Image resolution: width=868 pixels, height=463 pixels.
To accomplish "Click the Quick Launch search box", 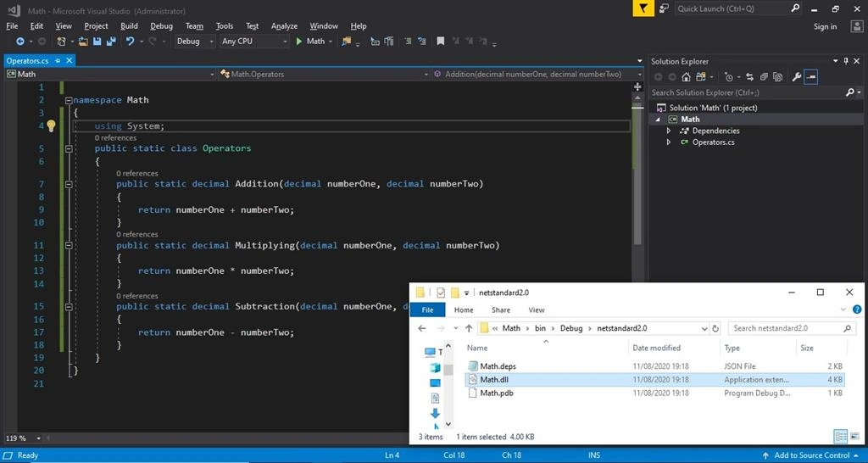I will (738, 8).
